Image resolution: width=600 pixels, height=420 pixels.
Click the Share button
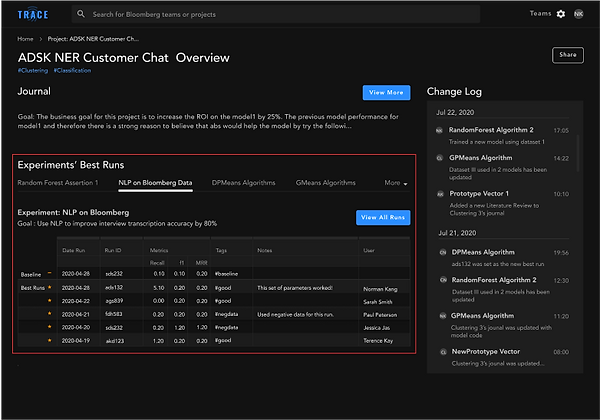point(567,55)
